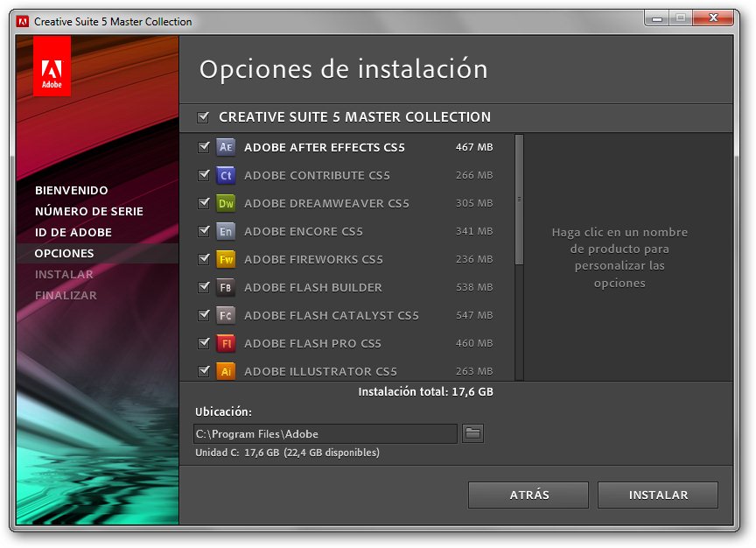Image resolution: width=756 pixels, height=548 pixels.
Task: Click the After Effects Ae icon
Action: pyautogui.click(x=226, y=147)
